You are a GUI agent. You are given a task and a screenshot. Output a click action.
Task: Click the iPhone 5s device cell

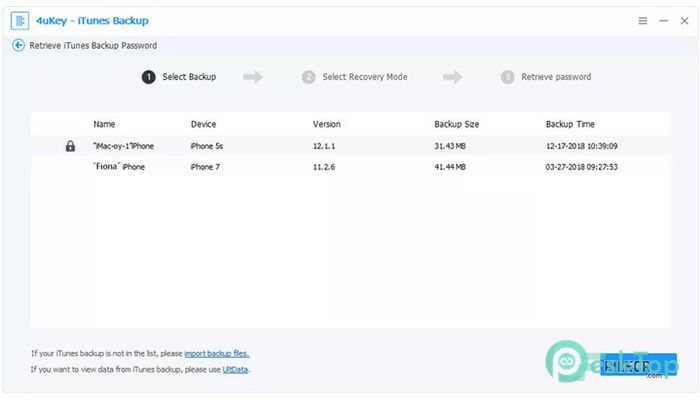pyautogui.click(x=206, y=146)
